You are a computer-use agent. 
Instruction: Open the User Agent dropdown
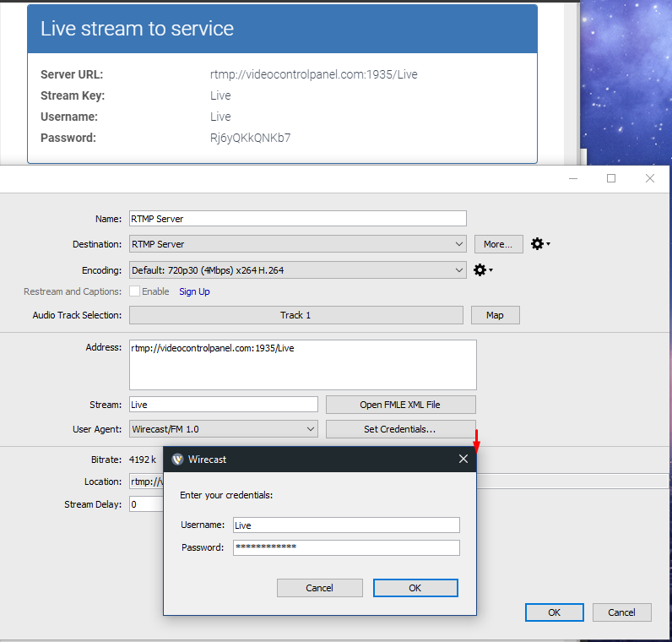point(224,429)
